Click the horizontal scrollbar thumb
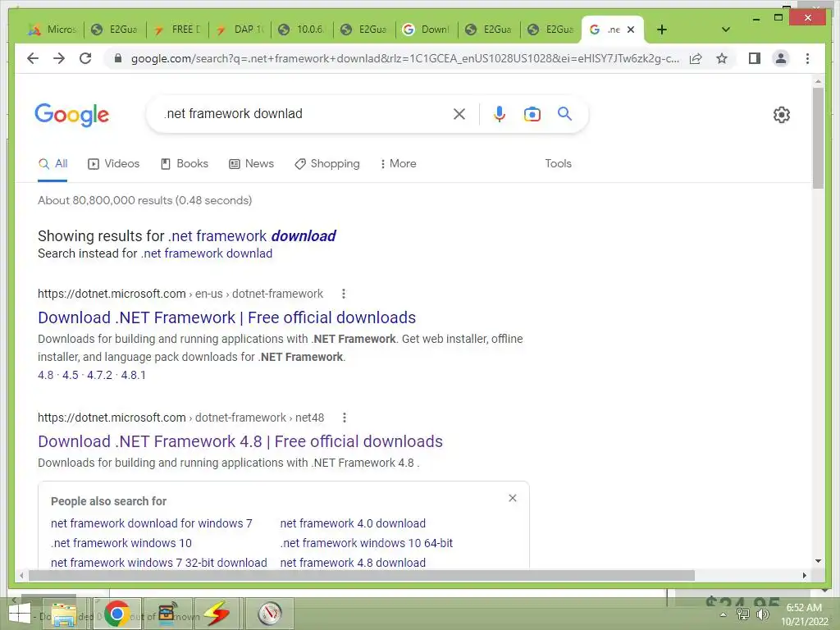This screenshot has width=840, height=630. [362, 575]
